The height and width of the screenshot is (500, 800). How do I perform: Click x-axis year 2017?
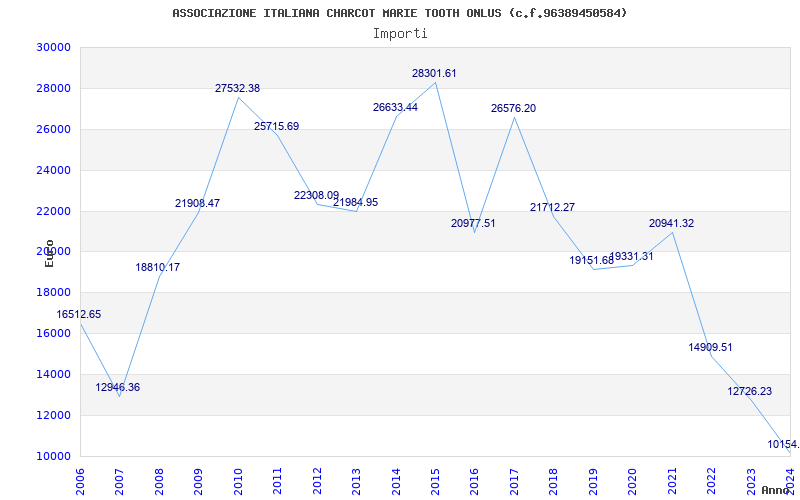(x=514, y=482)
